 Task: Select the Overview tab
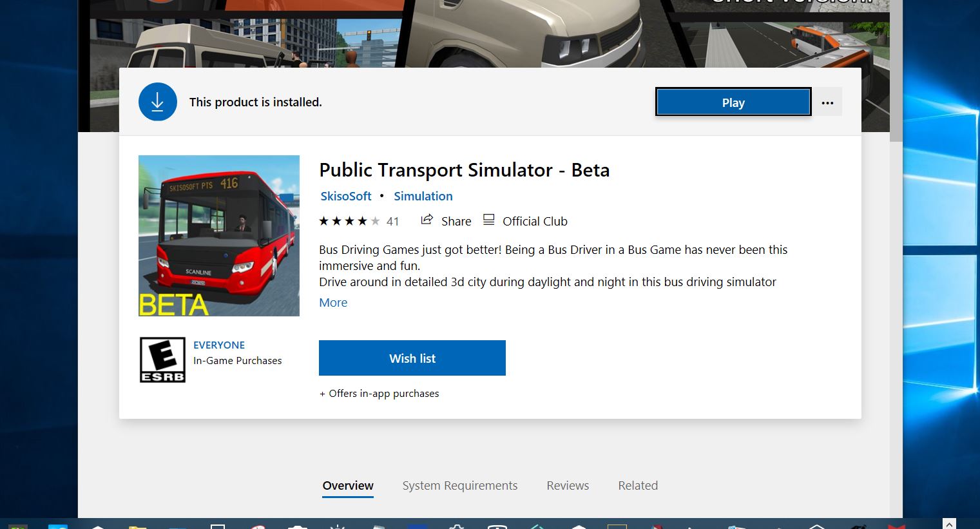(348, 486)
